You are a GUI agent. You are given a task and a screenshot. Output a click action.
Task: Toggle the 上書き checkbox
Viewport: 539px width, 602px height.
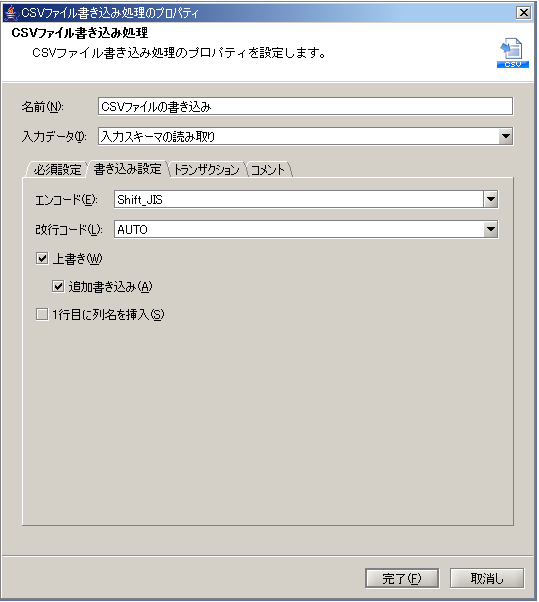coord(42,258)
